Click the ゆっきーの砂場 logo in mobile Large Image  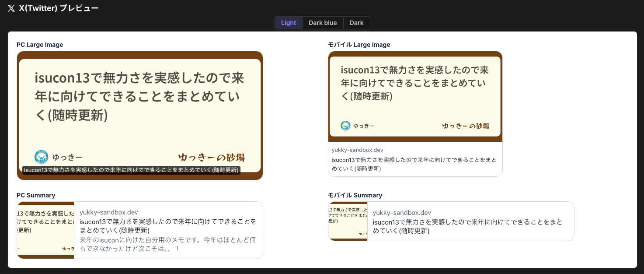[465, 126]
